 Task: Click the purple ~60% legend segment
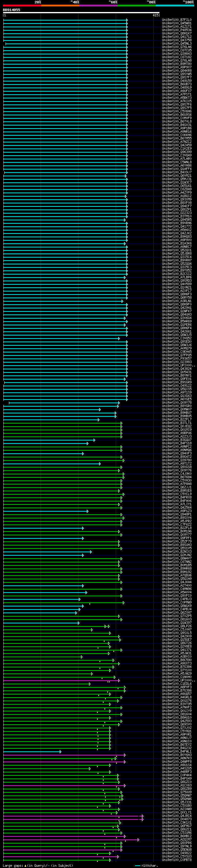[99, 6]
